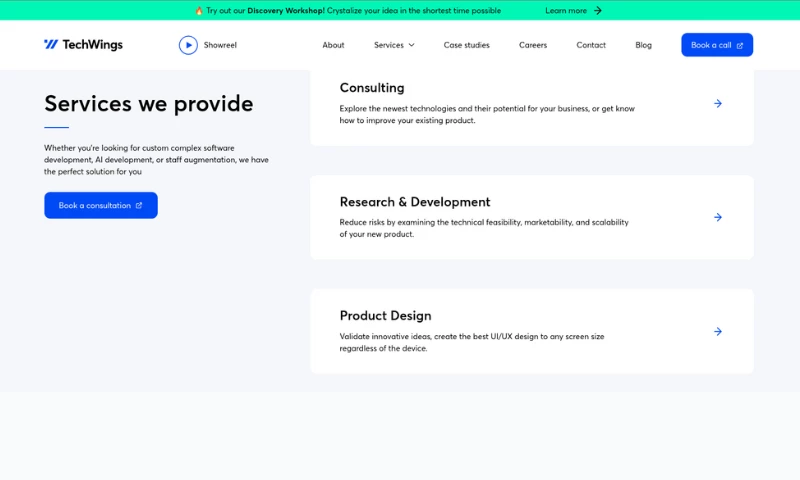This screenshot has width=800, height=480.
Task: Expand the Services dropdown chevron
Action: (411, 45)
